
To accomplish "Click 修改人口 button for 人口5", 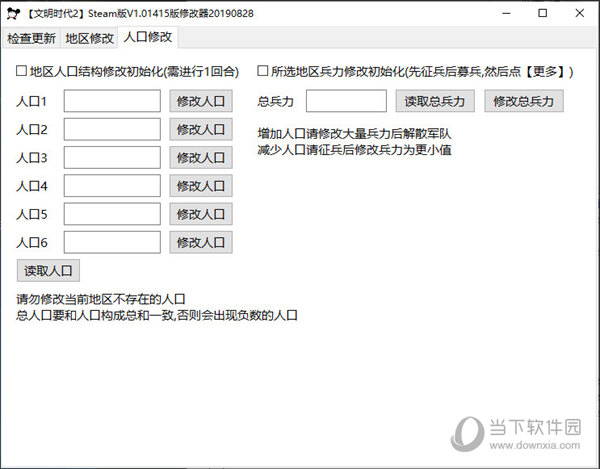I will tap(201, 214).
